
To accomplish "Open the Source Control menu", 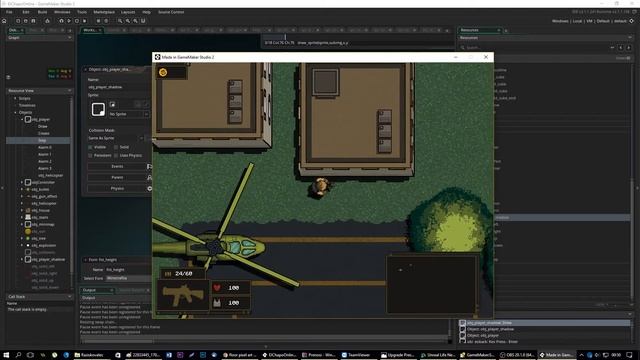I will click(x=171, y=12).
